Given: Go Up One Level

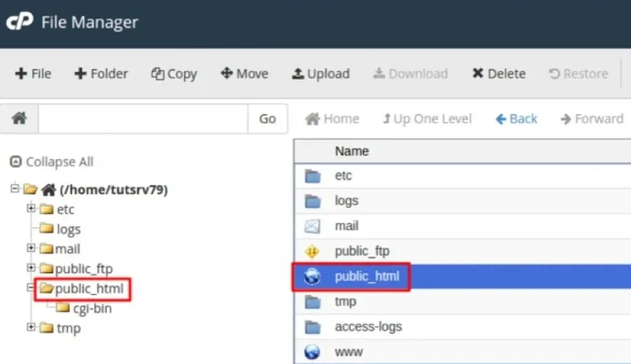Looking at the screenshot, I should coord(427,119).
